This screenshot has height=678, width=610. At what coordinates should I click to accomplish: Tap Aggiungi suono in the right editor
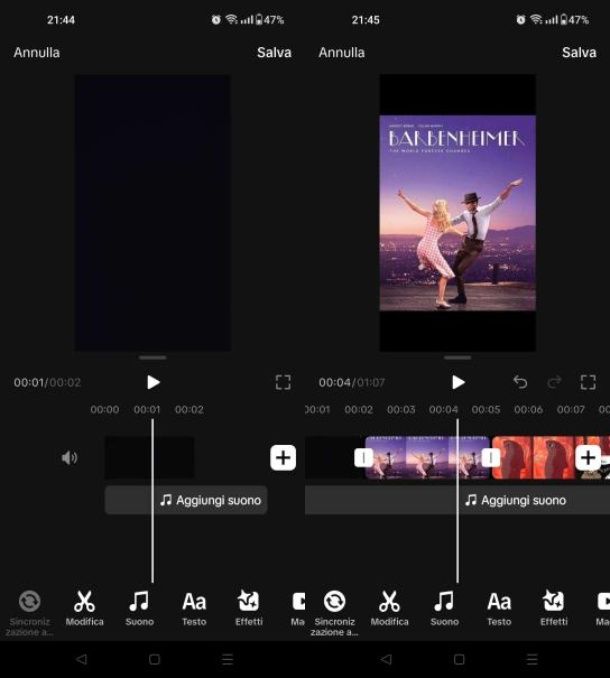(515, 500)
